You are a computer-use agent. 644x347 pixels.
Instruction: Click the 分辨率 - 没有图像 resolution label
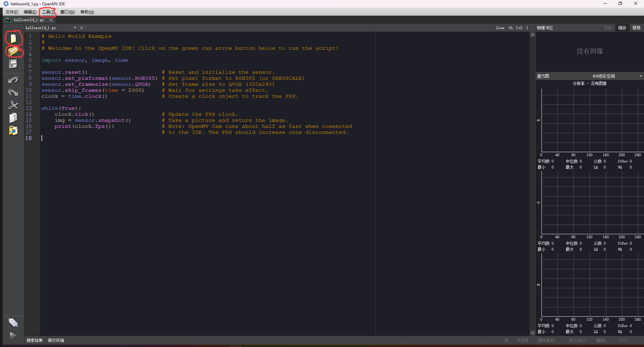click(589, 83)
